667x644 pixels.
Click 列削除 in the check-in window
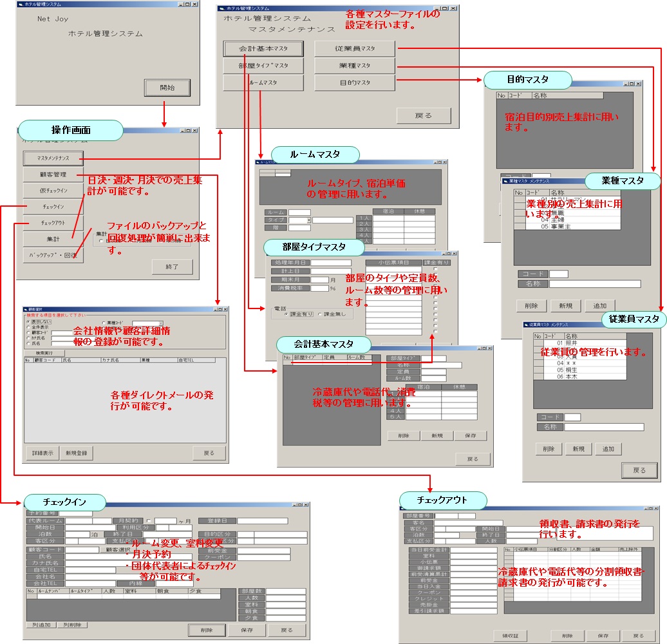[x=72, y=625]
